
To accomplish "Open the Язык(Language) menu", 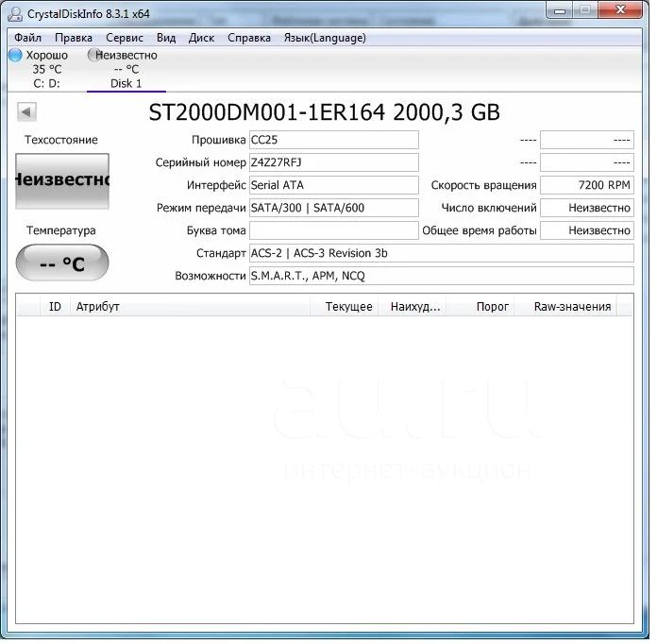I will pyautogui.click(x=325, y=38).
